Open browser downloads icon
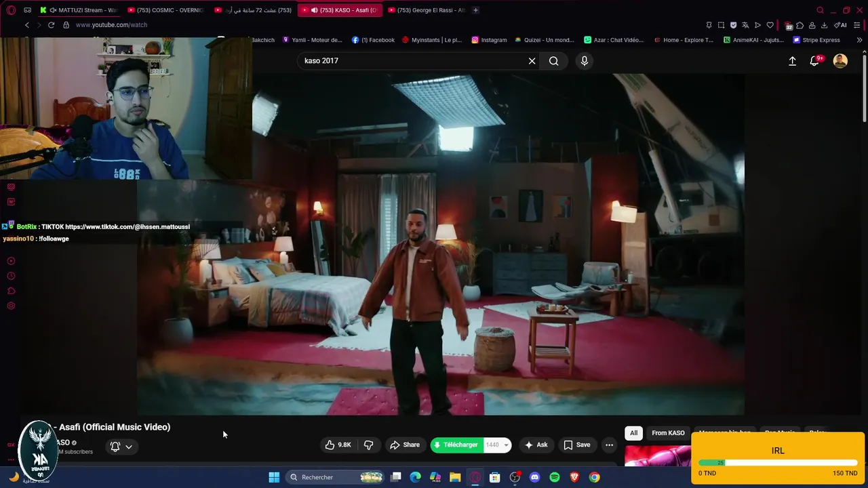The height and width of the screenshot is (488, 868). pyautogui.click(x=824, y=25)
